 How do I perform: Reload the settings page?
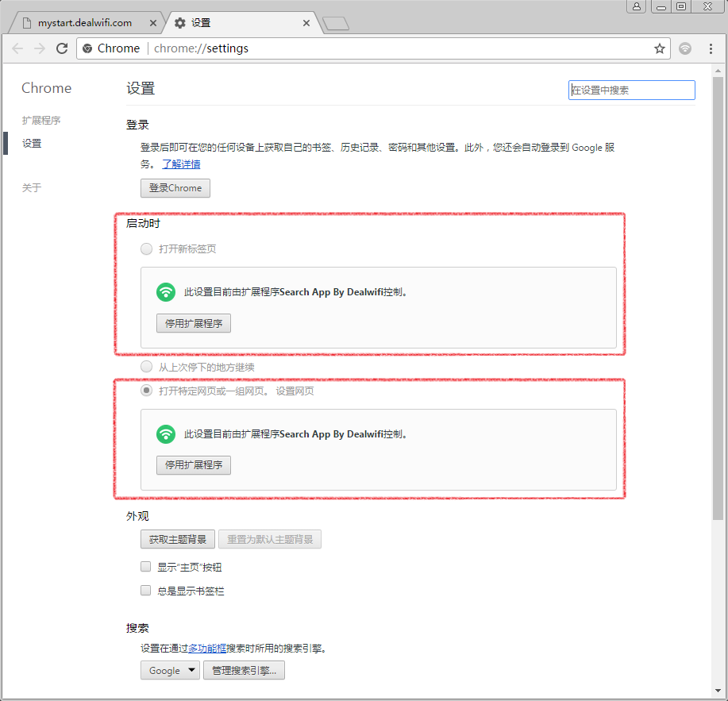[x=62, y=48]
